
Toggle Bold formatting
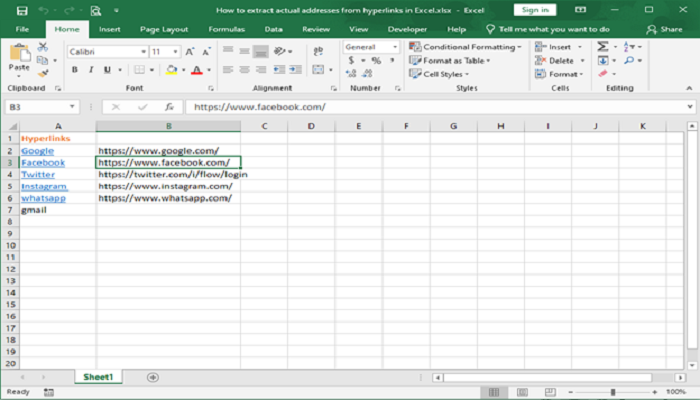tap(75, 70)
